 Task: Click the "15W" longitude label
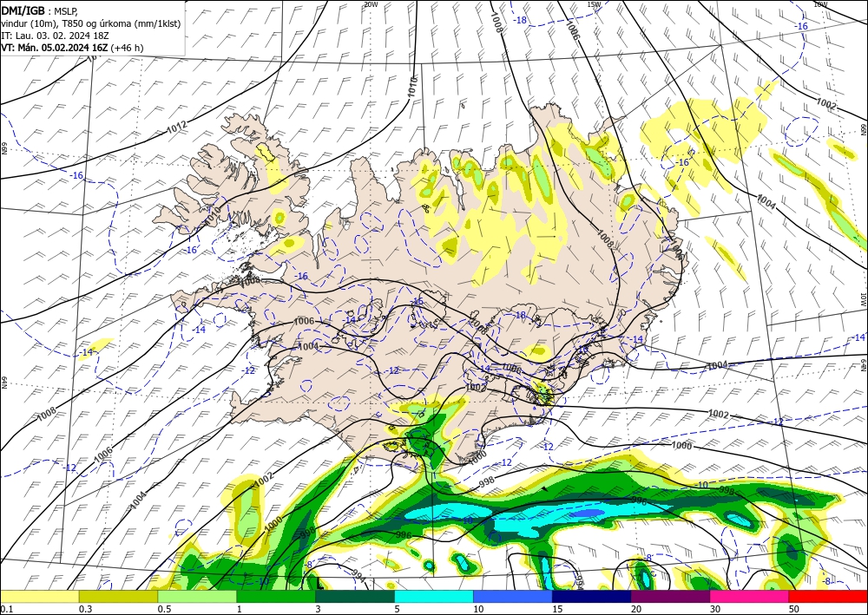[594, 3]
